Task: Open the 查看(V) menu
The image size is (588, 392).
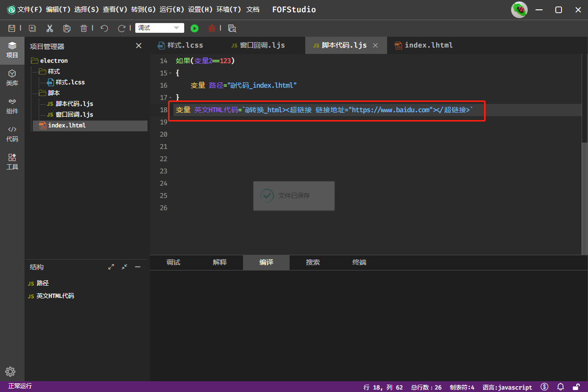Action: click(115, 10)
